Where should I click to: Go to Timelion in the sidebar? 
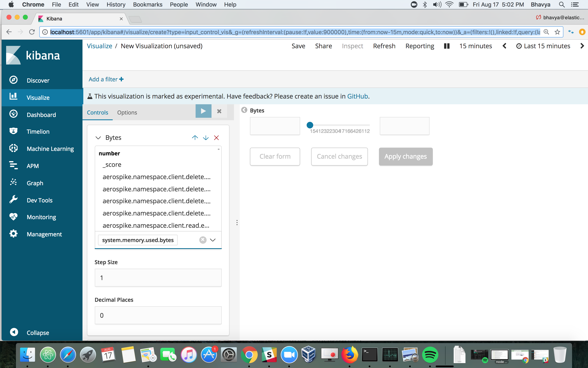pos(38,131)
